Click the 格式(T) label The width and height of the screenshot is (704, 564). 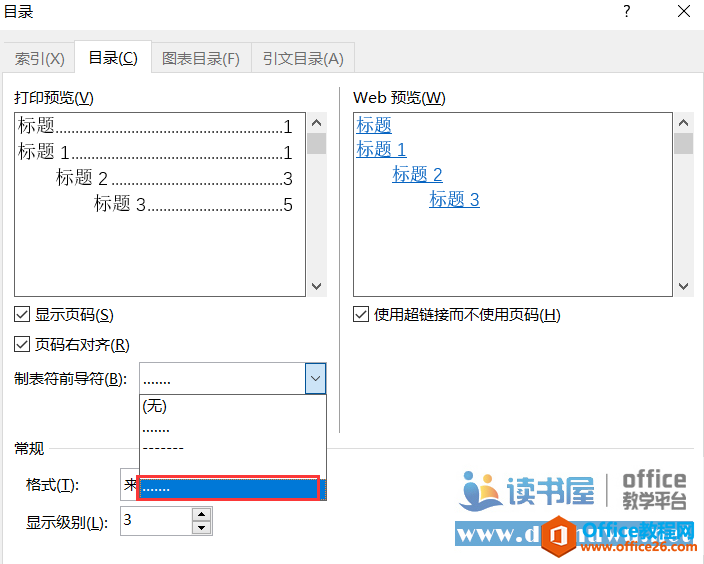[x=52, y=485]
